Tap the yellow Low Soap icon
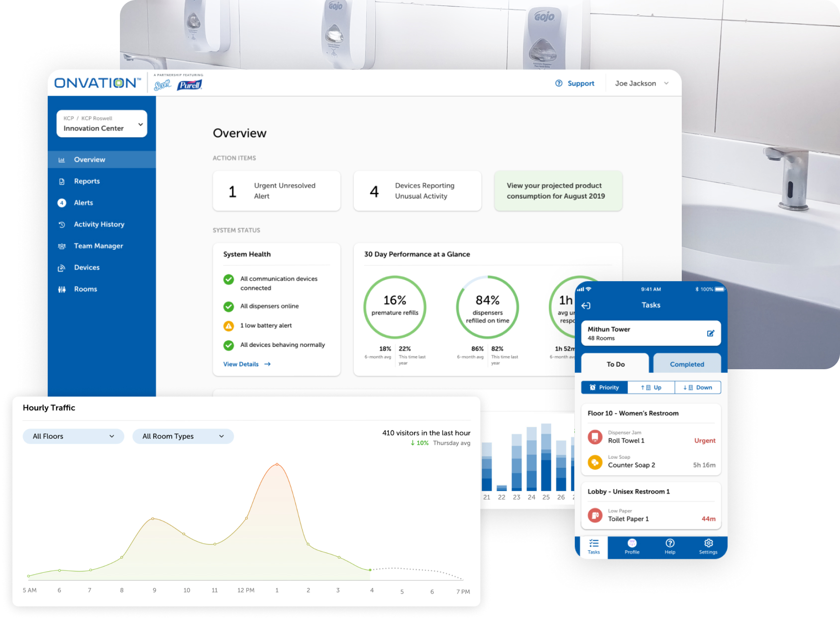840x620 pixels. point(595,462)
